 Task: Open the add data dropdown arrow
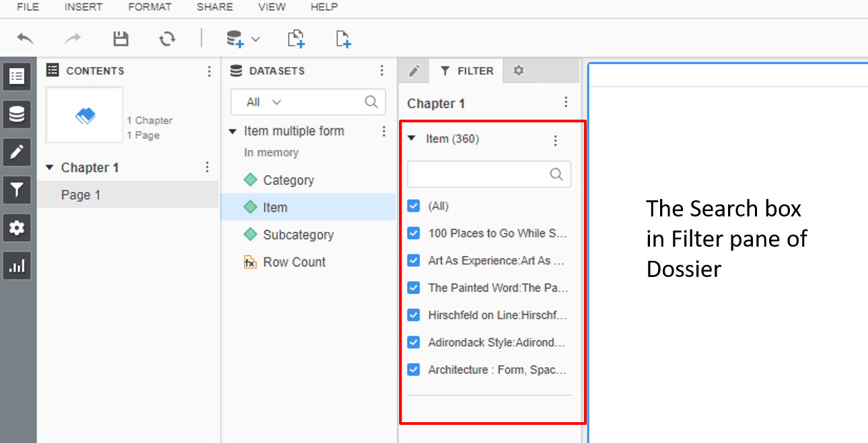[256, 40]
